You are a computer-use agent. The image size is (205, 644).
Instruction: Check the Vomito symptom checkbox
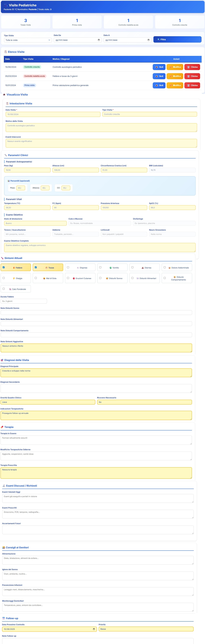[100, 267]
